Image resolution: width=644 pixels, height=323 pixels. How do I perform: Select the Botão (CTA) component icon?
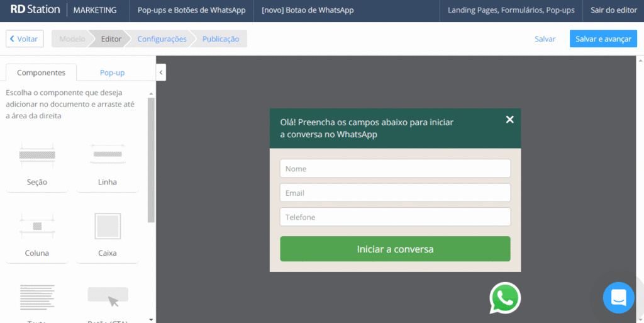[x=108, y=297]
